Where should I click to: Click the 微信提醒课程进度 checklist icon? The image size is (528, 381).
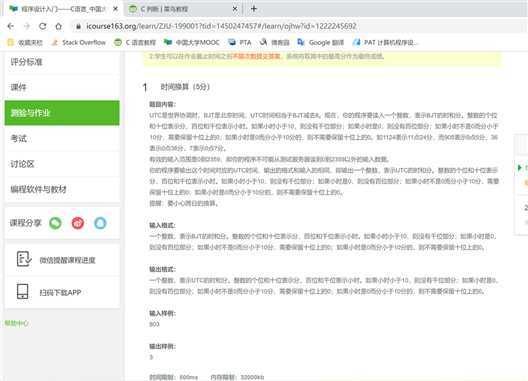[x=24, y=259]
